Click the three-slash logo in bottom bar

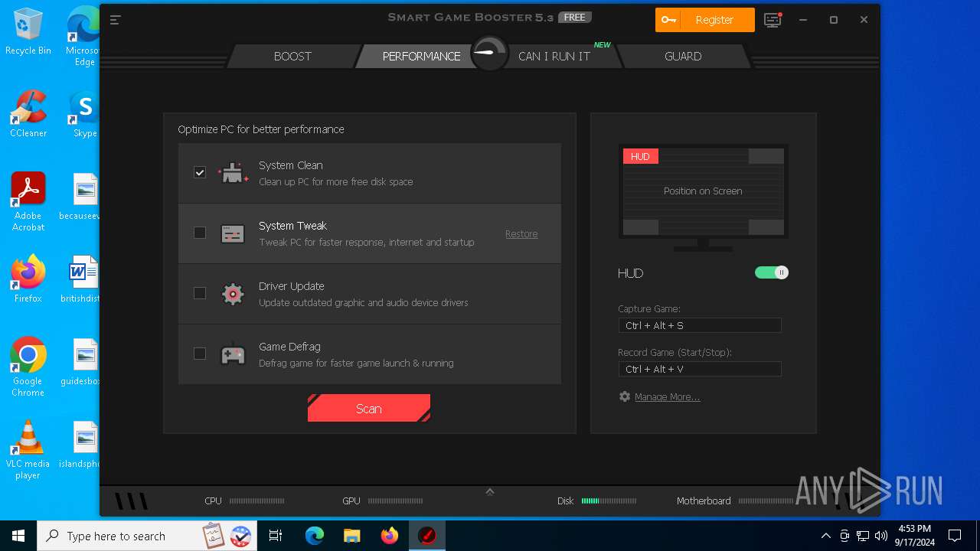pos(131,501)
